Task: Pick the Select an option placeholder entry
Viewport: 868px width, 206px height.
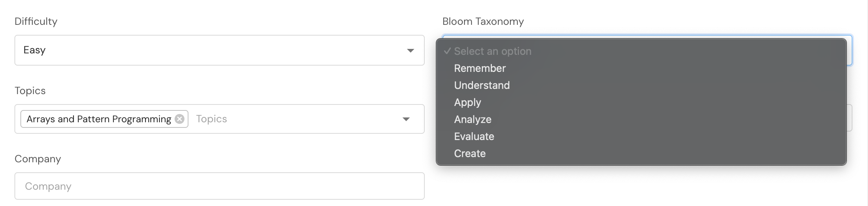Action: (493, 51)
